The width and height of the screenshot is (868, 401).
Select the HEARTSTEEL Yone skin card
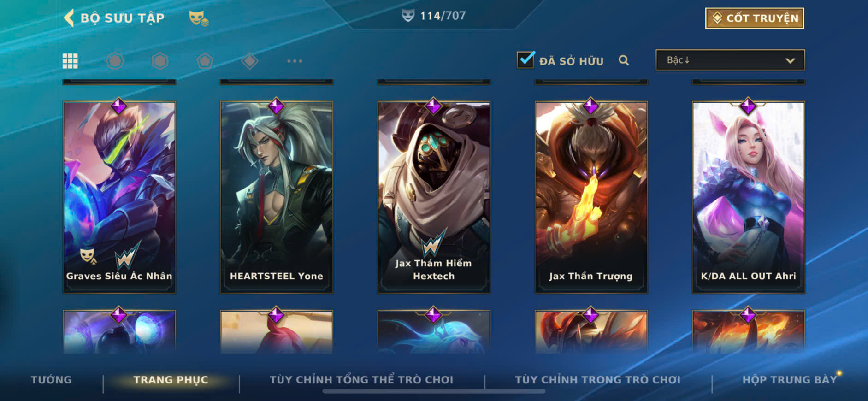coord(277,197)
